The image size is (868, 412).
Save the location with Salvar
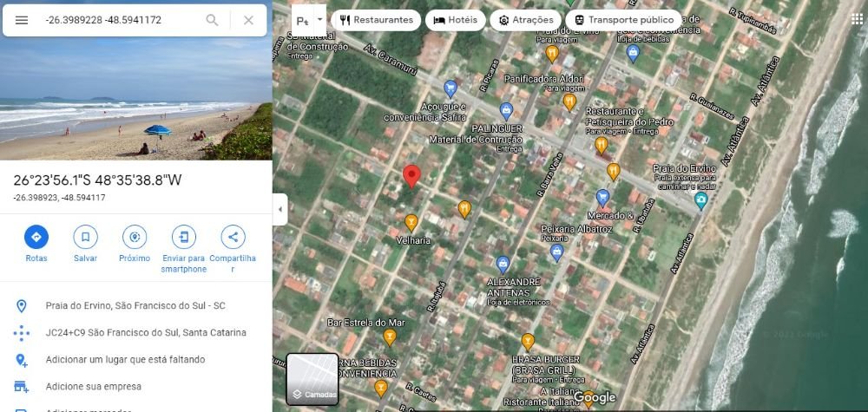[x=85, y=237]
